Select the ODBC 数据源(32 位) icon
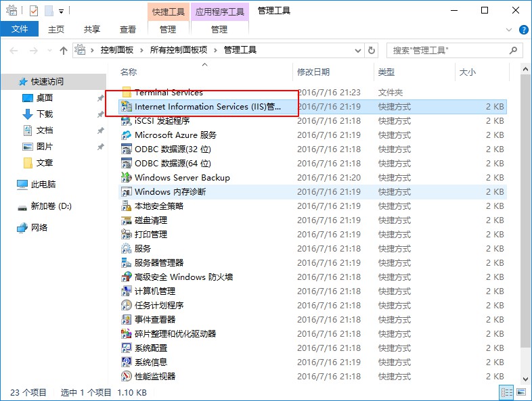The height and width of the screenshot is (401, 532). pos(127,149)
